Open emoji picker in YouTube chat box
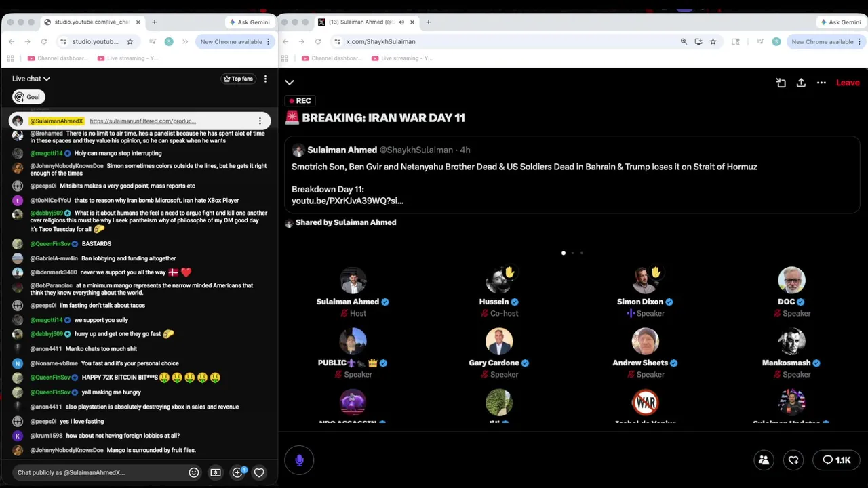The width and height of the screenshot is (868, 488). click(194, 472)
